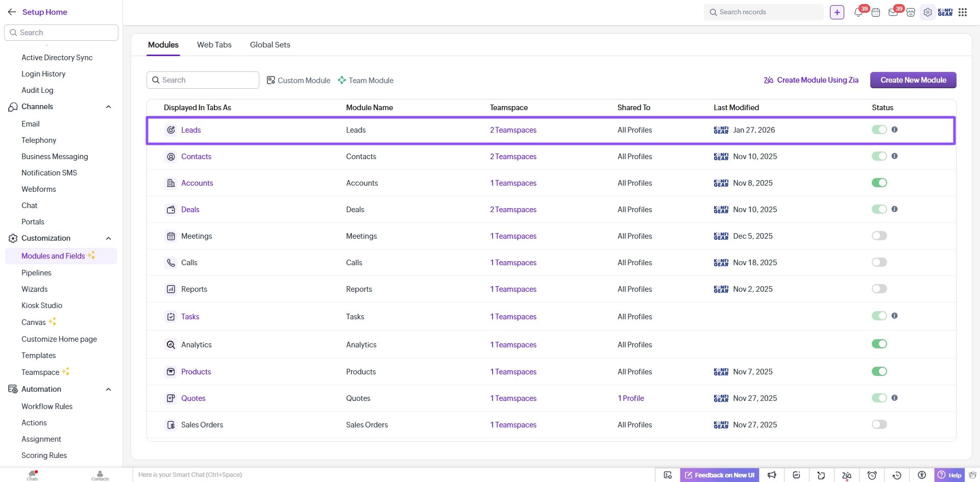Open the apps grid launcher
Viewport: 980px width, 482px height.
(963, 12)
